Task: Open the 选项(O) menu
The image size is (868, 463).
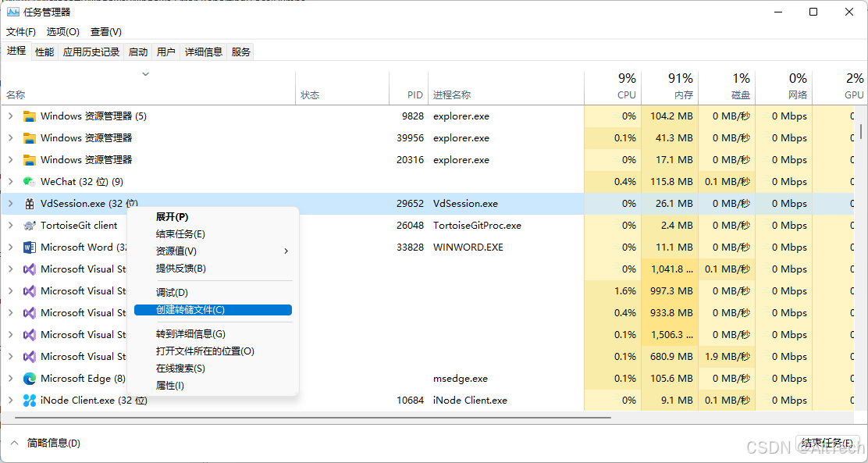Action: 63,32
